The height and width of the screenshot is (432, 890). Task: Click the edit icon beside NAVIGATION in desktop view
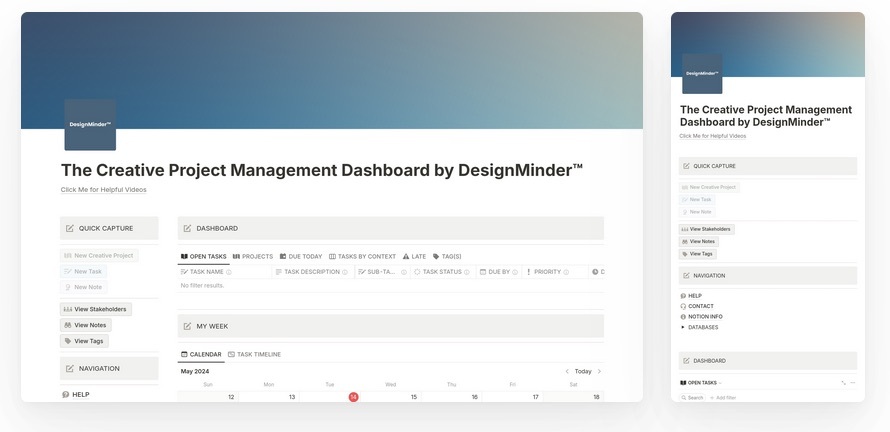70,368
